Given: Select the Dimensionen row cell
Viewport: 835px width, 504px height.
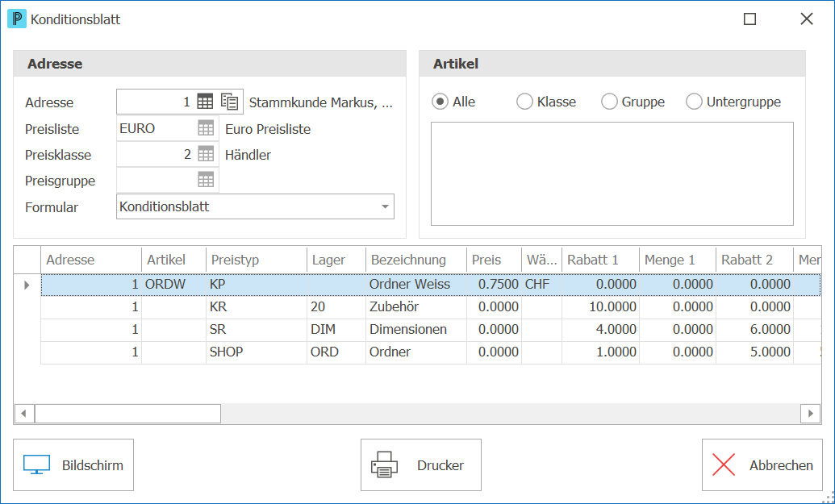Looking at the screenshot, I should [x=416, y=330].
